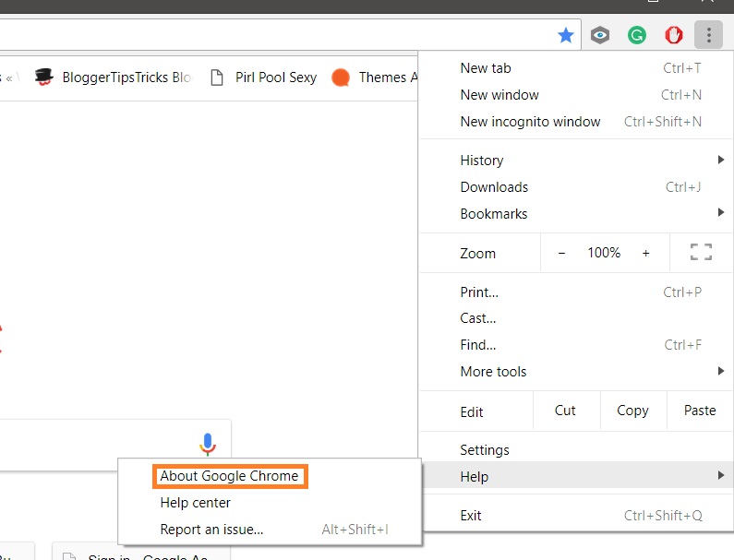The image size is (734, 560).
Task: Open Downloads from the menu
Action: [x=576, y=187]
